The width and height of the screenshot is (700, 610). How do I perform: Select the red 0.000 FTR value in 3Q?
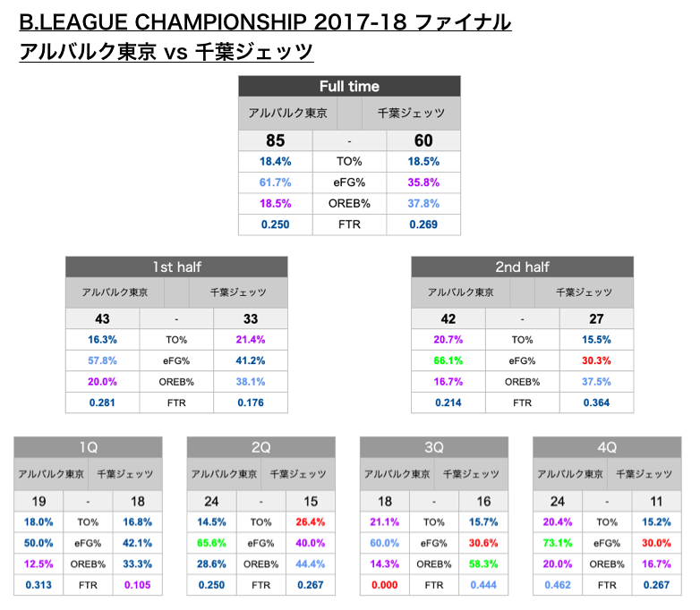coord(383,585)
